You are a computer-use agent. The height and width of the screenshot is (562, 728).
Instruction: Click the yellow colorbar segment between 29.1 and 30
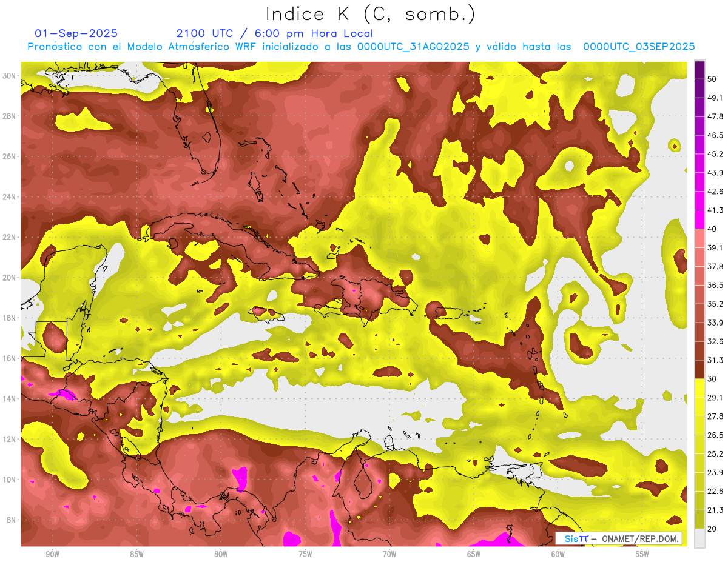click(x=699, y=389)
